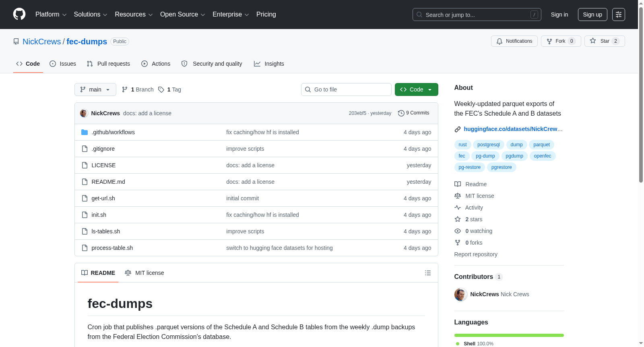The image size is (644, 347).
Task: Click the Notifications button
Action: point(514,41)
